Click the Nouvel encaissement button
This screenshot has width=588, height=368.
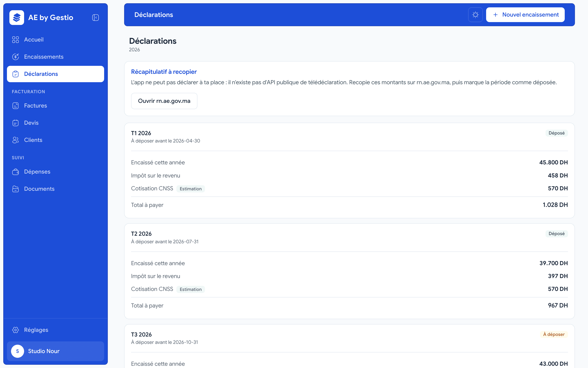point(525,15)
